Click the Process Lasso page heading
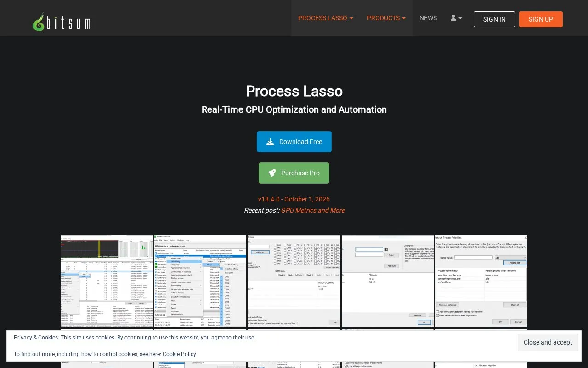 294,91
